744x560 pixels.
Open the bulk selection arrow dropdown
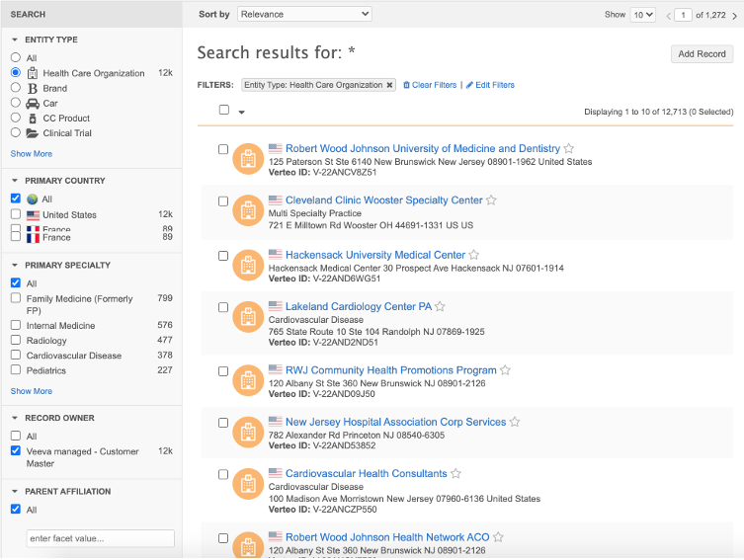point(241,113)
